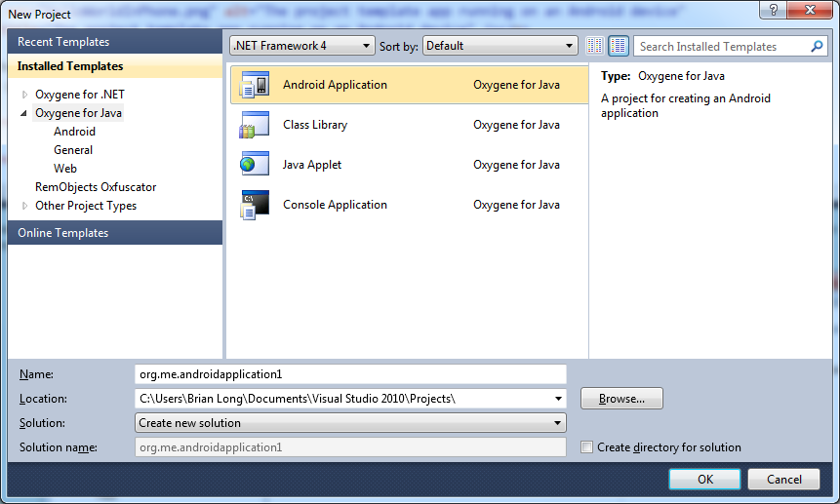Viewport: 840px width, 504px height.
Task: Click the Console Application template name
Action: pyautogui.click(x=335, y=205)
